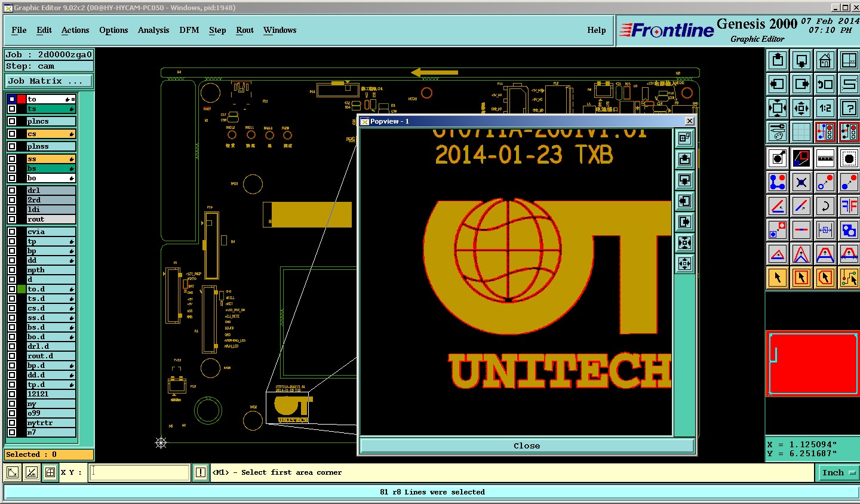The height and width of the screenshot is (504, 860).
Task: Click the question mark help icon
Action: (x=849, y=108)
